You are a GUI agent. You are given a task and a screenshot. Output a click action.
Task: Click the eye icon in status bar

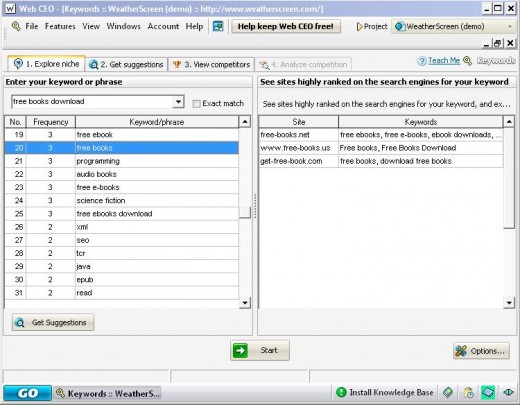click(x=508, y=392)
